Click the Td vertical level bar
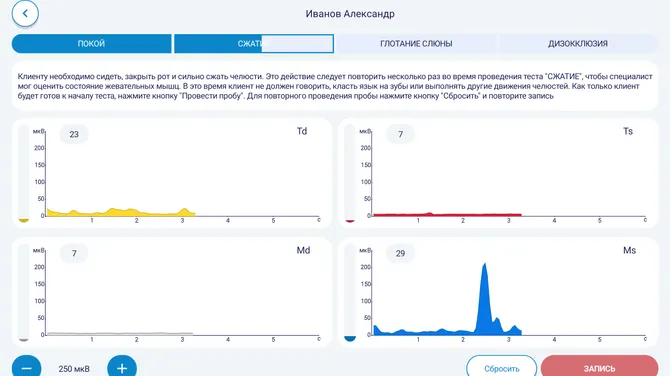 coord(24,173)
